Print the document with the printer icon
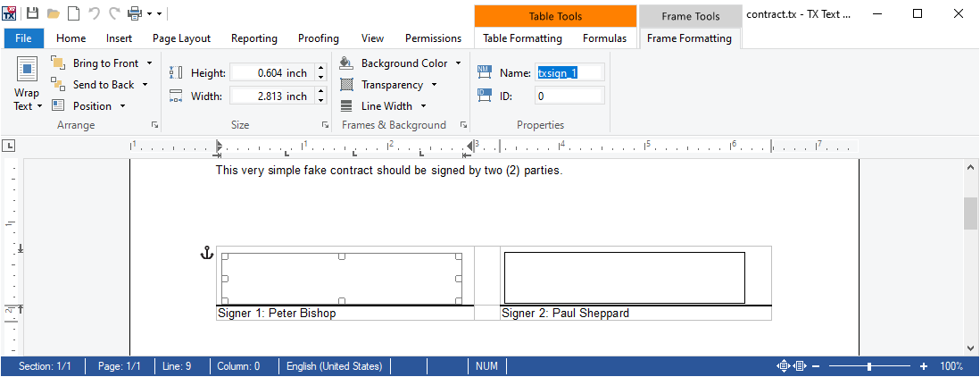980x377 pixels. tap(135, 13)
